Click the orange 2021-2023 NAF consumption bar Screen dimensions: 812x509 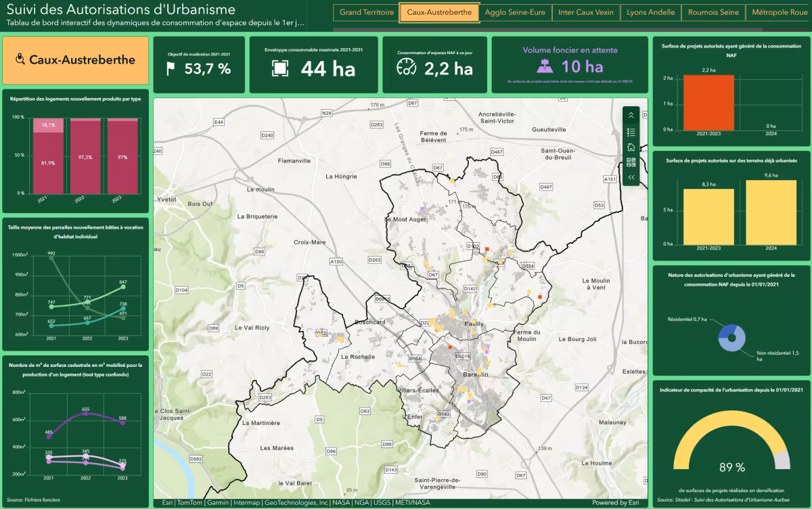click(708, 102)
